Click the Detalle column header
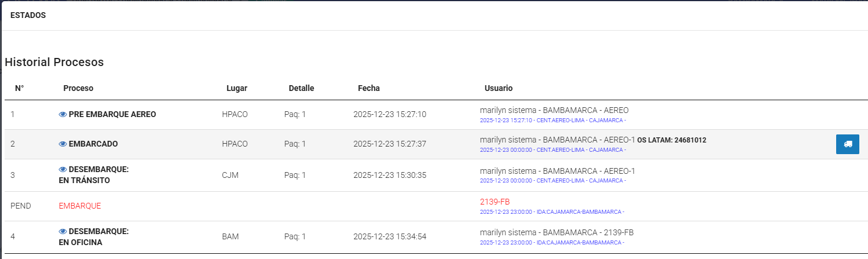868x259 pixels. click(301, 88)
